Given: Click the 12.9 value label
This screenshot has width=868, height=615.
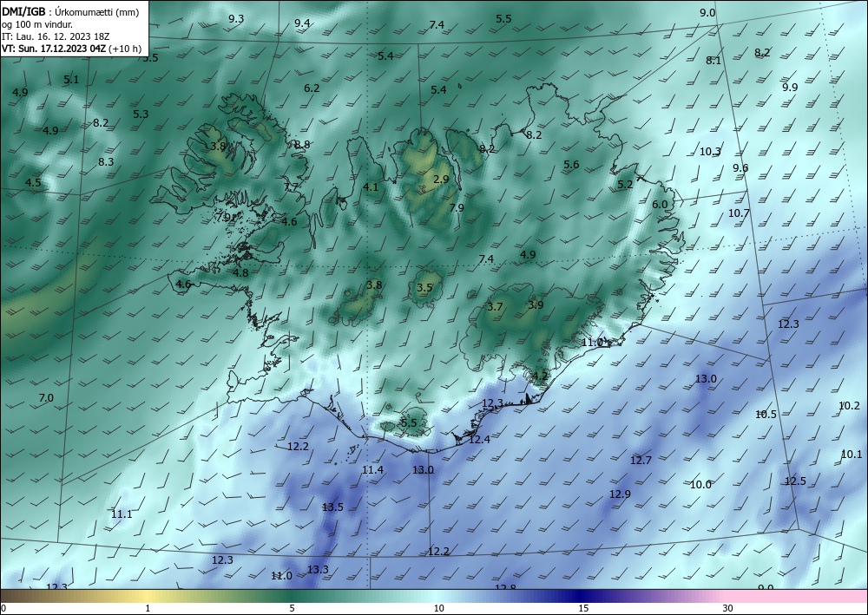Looking at the screenshot, I should (x=620, y=494).
